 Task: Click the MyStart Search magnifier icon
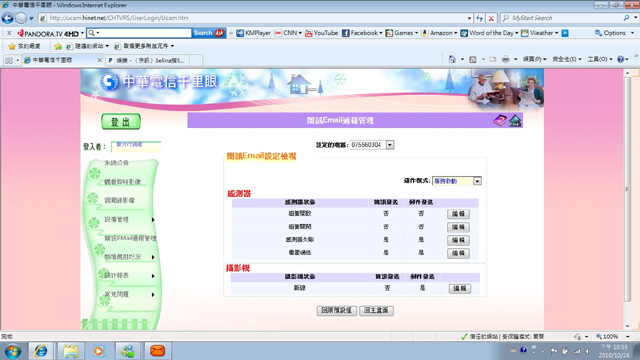pos(626,18)
